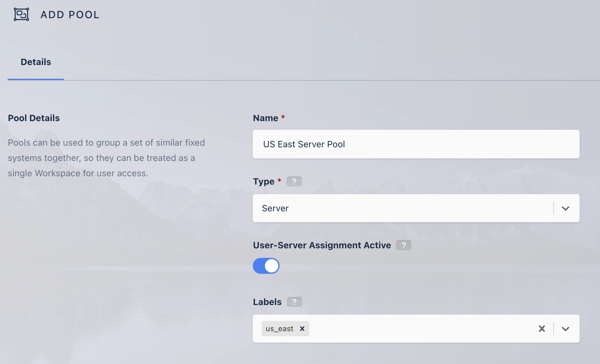
Task: Click the Add Pool icon in header
Action: tap(21, 14)
